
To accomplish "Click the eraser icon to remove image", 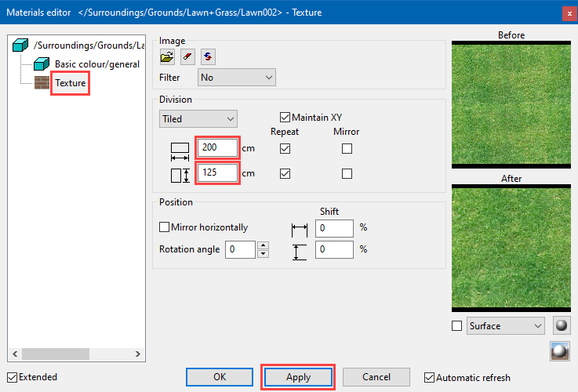I will pos(187,56).
